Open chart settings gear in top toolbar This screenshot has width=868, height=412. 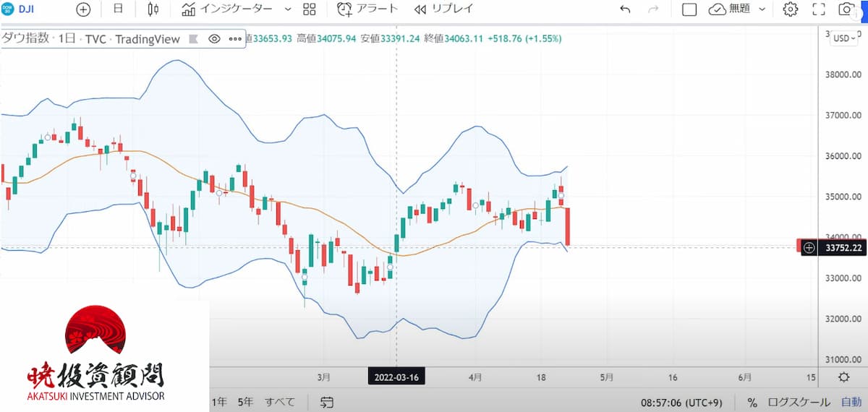pos(791,9)
